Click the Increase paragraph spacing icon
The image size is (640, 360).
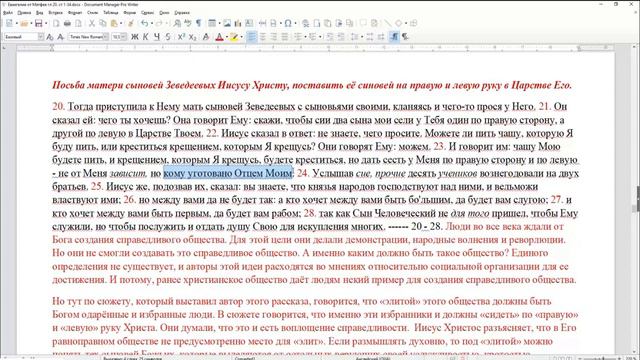[x=370, y=37]
